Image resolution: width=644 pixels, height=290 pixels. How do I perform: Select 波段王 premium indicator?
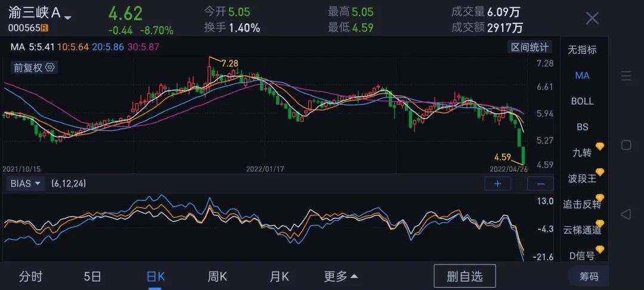[582, 178]
